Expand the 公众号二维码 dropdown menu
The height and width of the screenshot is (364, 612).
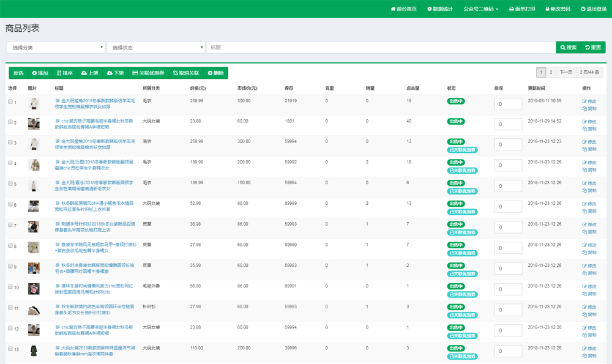[x=481, y=9]
